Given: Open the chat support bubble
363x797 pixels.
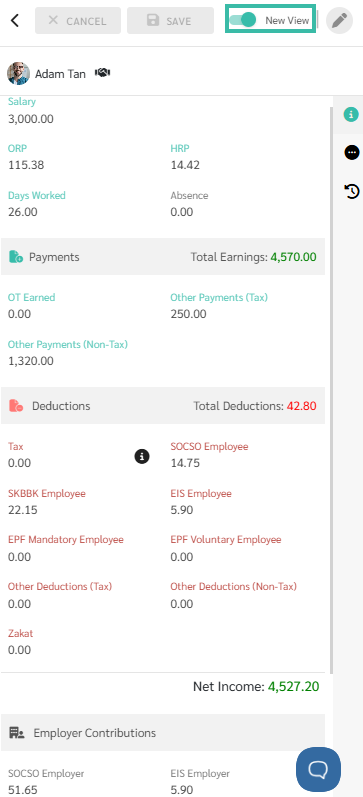Looking at the screenshot, I should point(318,770).
